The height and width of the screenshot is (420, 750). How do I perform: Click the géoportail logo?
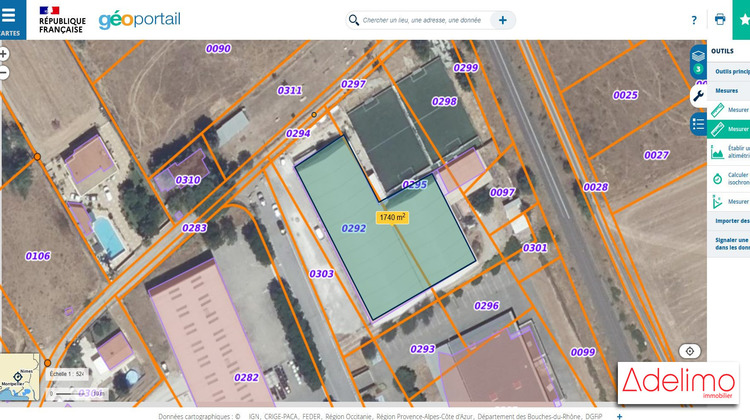138,19
